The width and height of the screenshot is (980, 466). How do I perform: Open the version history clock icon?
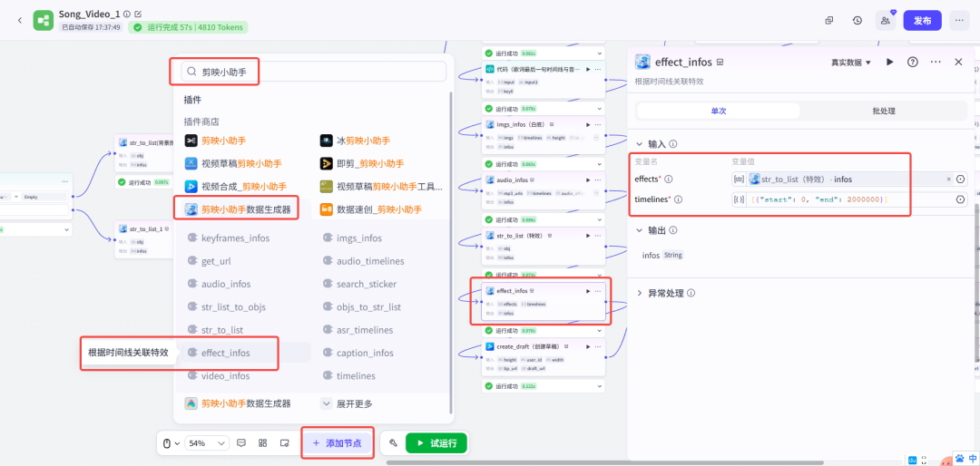click(x=857, y=20)
